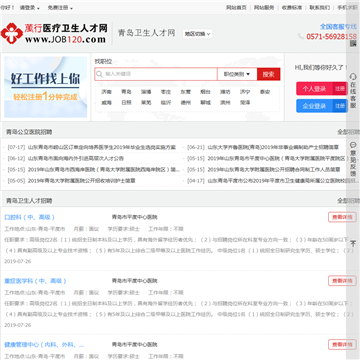The image size is (360, 360).
Task: Open the 手机求职 top navigation link
Action: 347,7
